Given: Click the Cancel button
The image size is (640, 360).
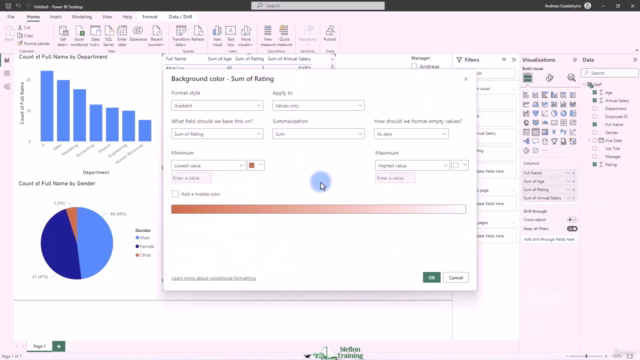Looking at the screenshot, I should (x=456, y=278).
